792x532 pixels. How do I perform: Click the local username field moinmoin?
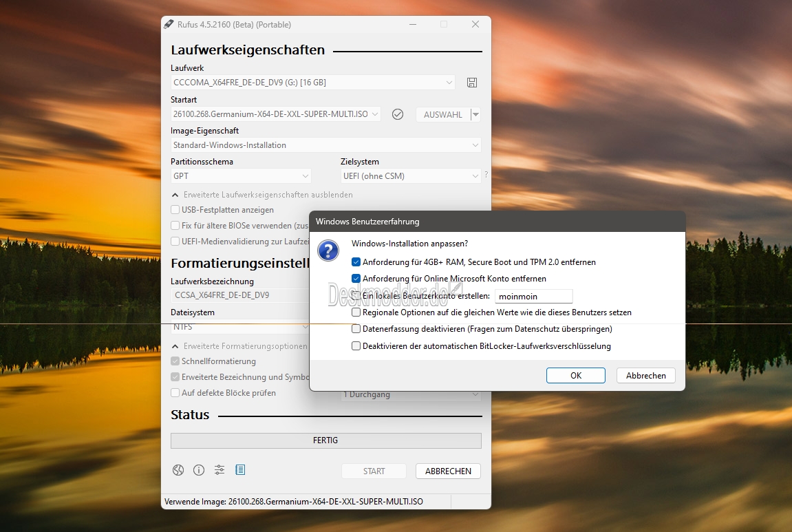coord(533,296)
